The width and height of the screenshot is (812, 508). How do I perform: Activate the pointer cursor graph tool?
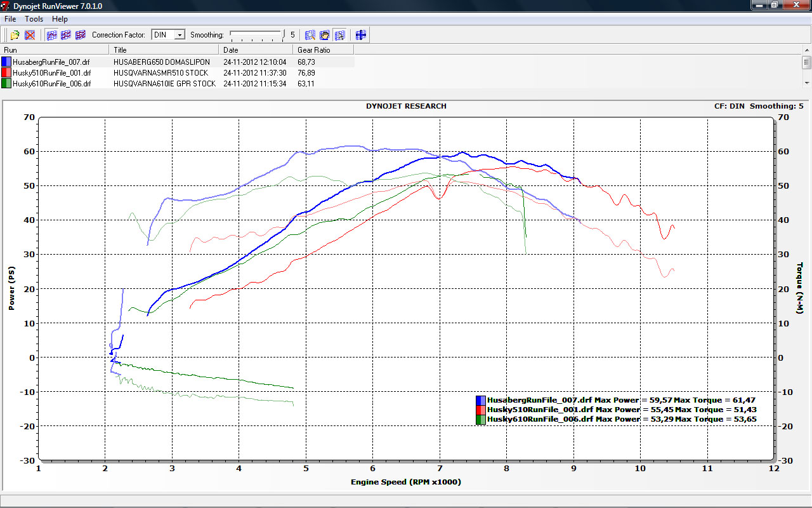[340, 35]
